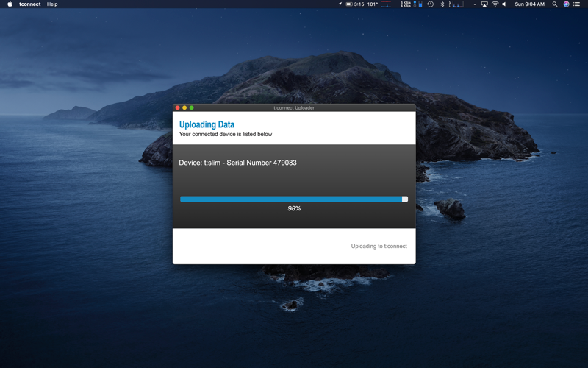Viewport: 588px width, 368px height.
Task: Click the 98% progress label
Action: [294, 208]
